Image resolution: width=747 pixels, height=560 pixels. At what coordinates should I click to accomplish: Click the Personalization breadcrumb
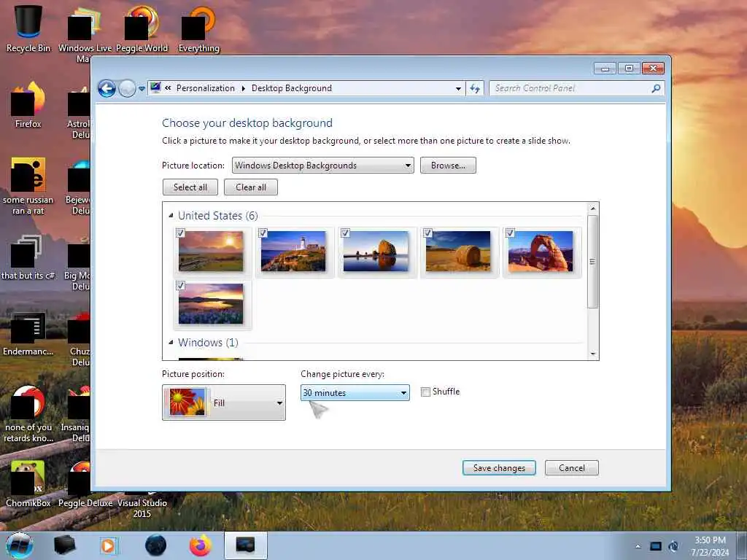[x=205, y=88]
